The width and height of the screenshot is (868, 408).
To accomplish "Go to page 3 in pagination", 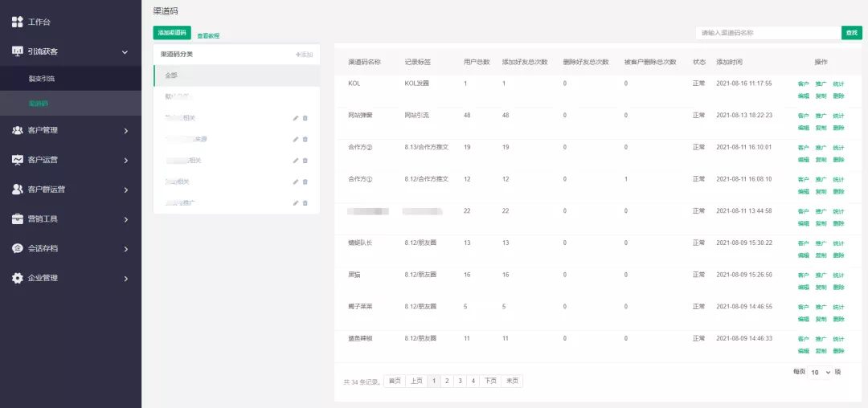I will pos(460,381).
